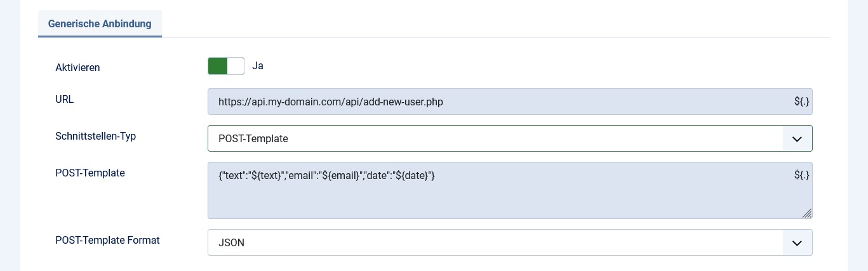
Task: Click the URL field label
Action: pos(65,99)
